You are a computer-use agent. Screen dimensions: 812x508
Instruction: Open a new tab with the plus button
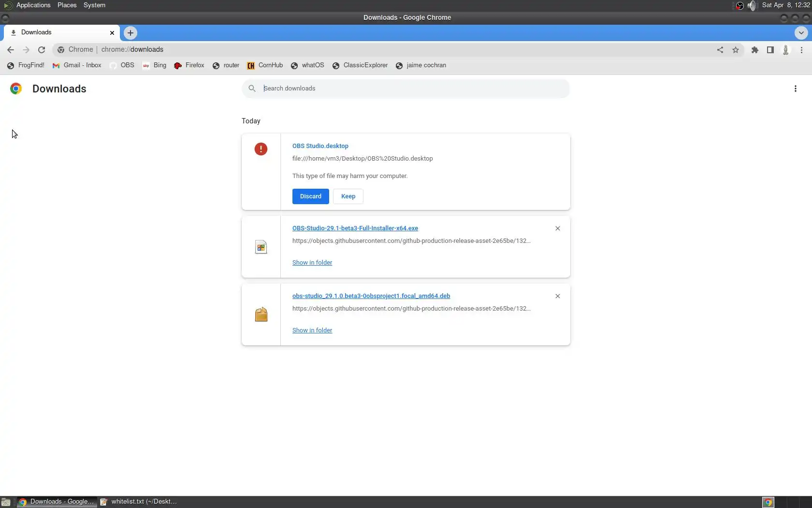[130, 33]
